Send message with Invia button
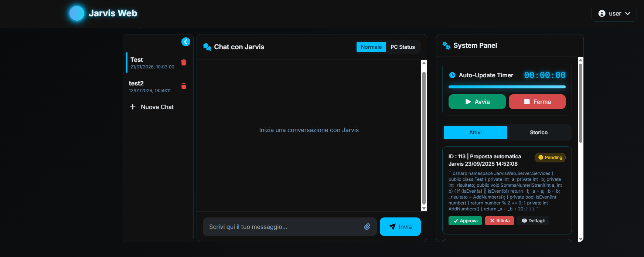Viewport: 644px width, 257px height. [400, 227]
